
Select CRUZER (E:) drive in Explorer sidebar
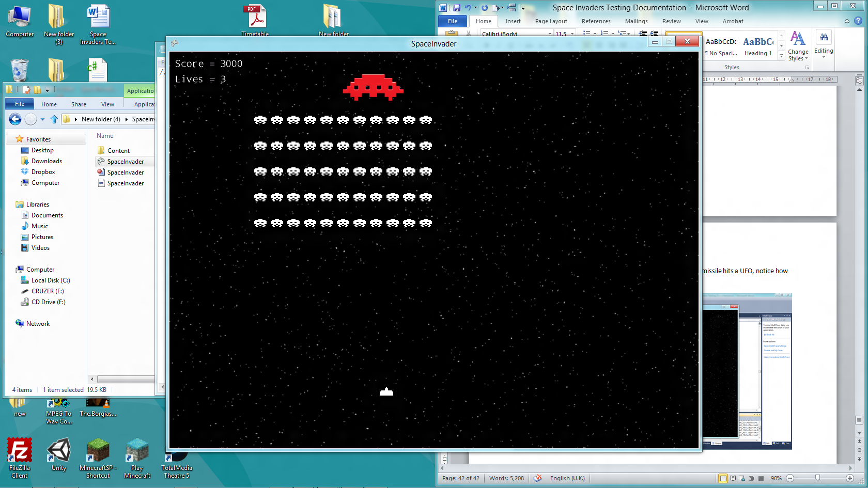click(x=47, y=291)
